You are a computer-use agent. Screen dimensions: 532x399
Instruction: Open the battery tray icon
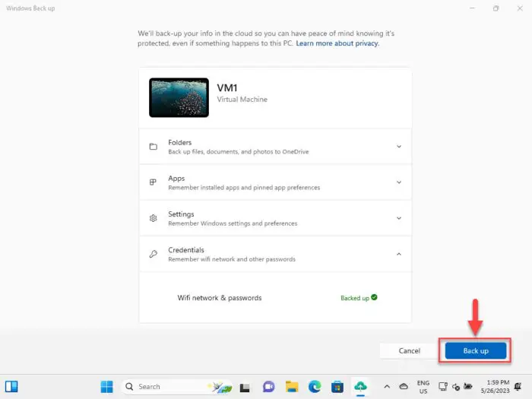coord(468,386)
